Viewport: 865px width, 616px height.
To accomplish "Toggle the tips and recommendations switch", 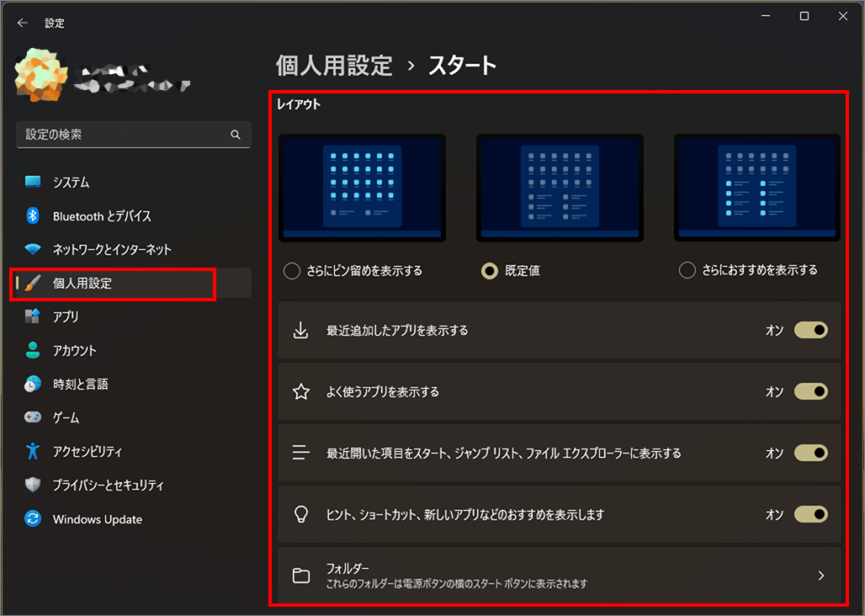I will click(x=811, y=514).
